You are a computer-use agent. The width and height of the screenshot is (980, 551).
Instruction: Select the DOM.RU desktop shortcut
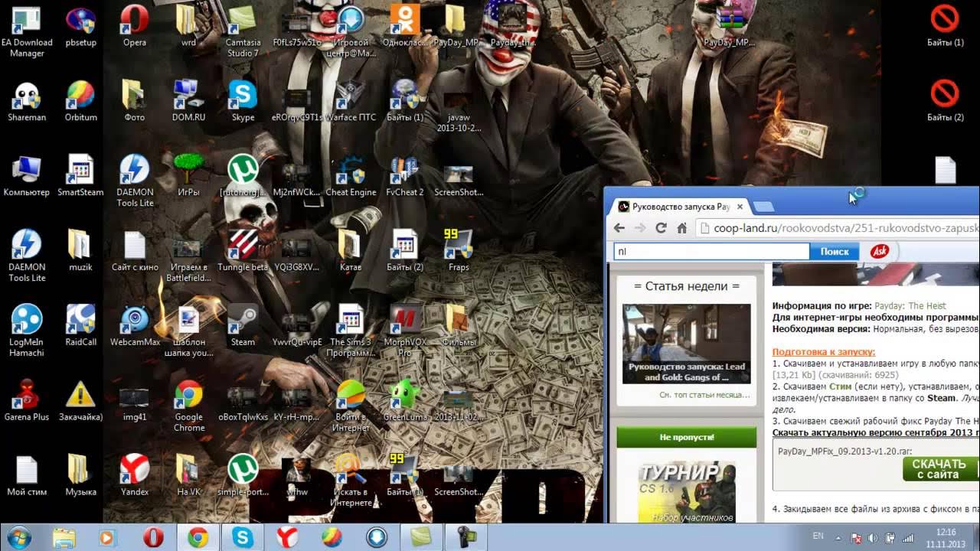188,102
